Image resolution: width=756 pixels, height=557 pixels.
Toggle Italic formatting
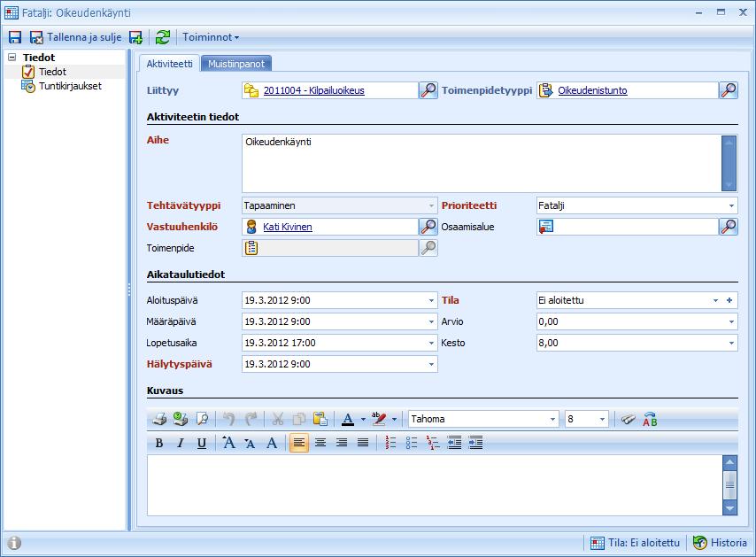[x=181, y=443]
